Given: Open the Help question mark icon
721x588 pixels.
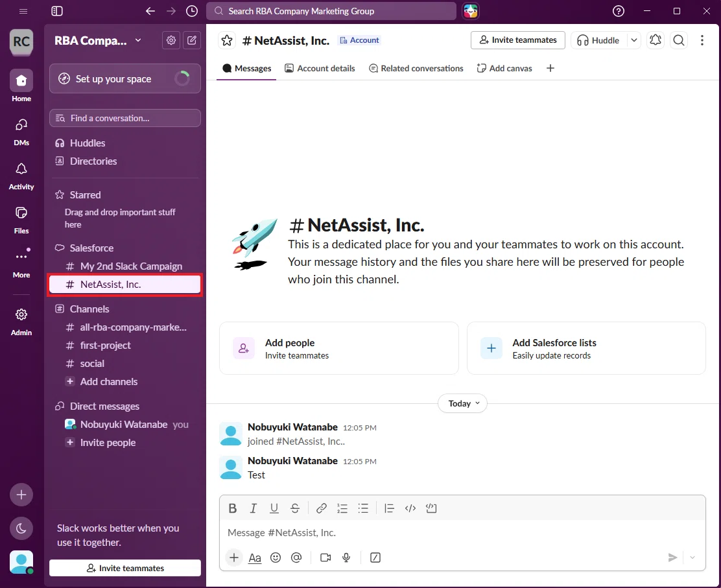Looking at the screenshot, I should (x=619, y=11).
